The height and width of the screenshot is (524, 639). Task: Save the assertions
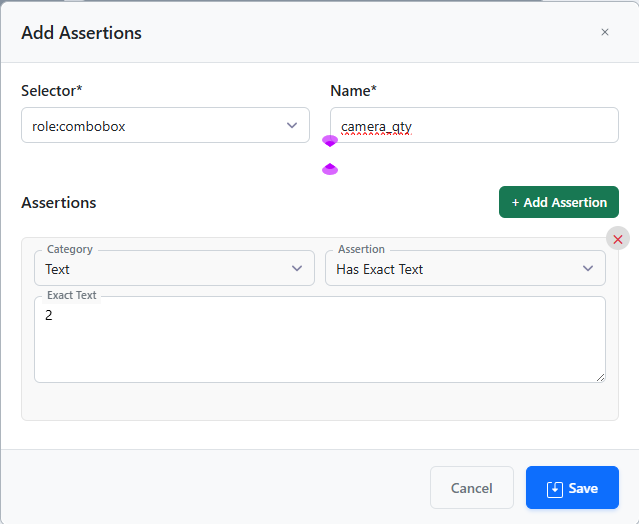click(x=572, y=488)
